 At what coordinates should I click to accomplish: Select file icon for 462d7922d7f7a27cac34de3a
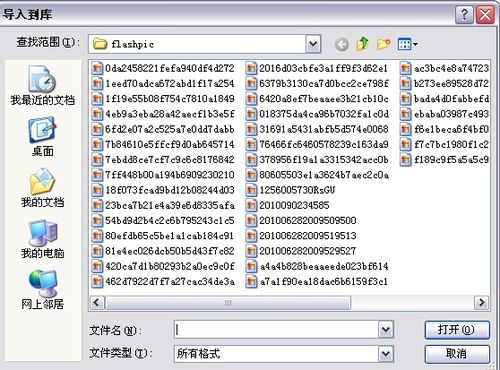pos(97,281)
